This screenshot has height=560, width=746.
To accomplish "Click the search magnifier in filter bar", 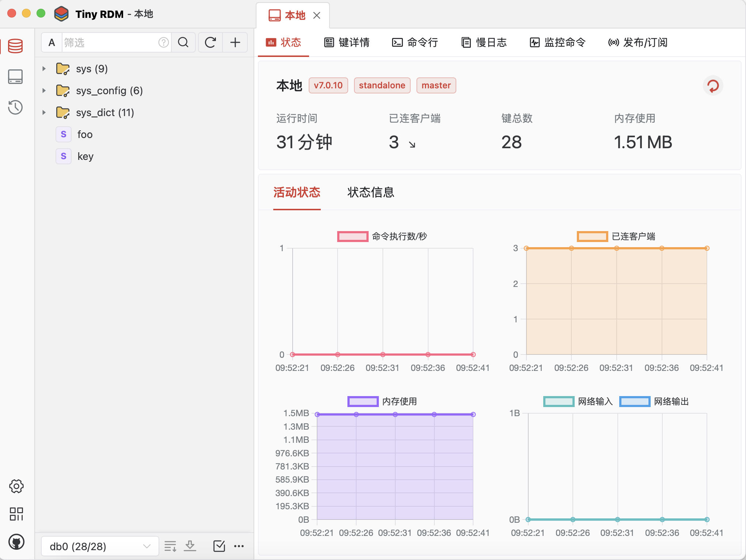I will [x=183, y=43].
